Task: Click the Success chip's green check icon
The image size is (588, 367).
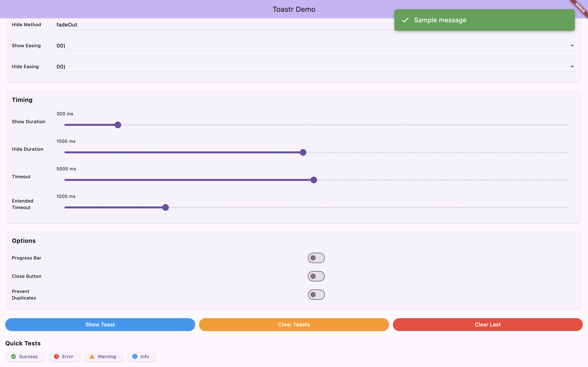Action: point(14,356)
